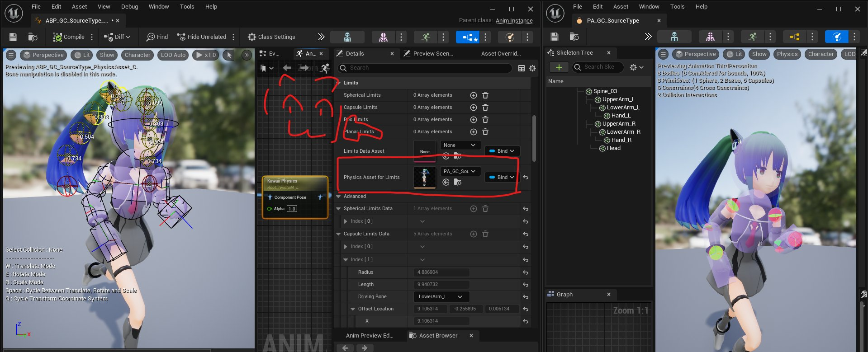Collapse the Advanced section
This screenshot has width=868, height=352.
(339, 197)
